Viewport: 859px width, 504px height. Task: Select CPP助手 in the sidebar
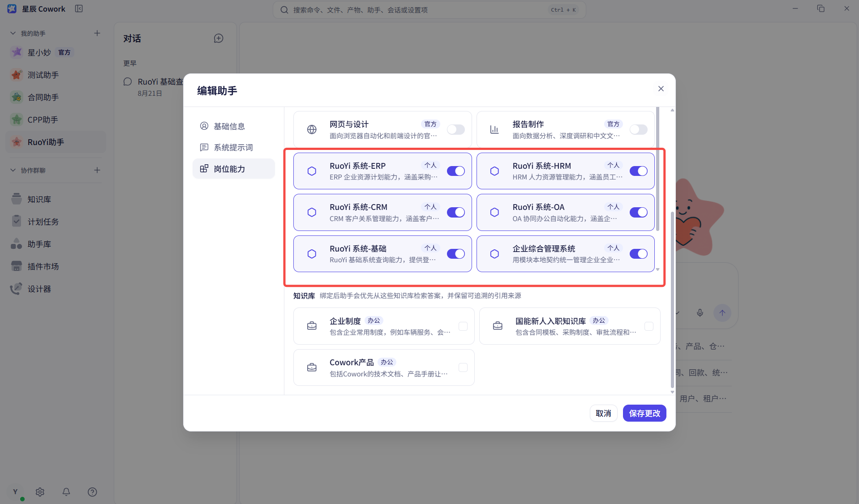(56, 120)
